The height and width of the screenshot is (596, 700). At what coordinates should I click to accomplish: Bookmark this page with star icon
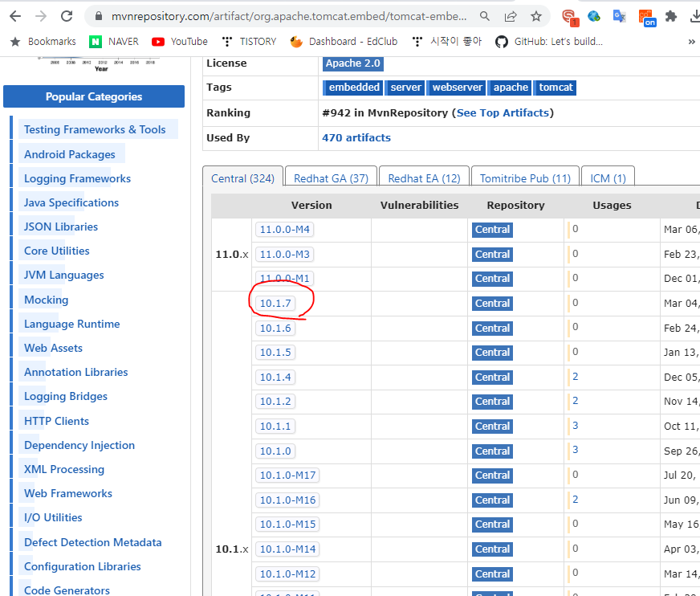click(x=535, y=17)
